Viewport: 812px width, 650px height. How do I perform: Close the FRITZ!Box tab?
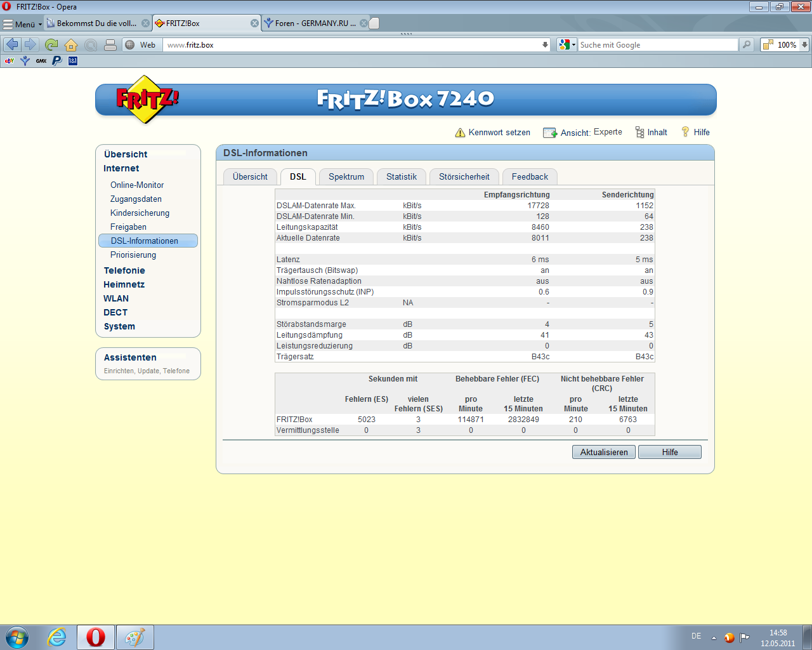pos(254,23)
